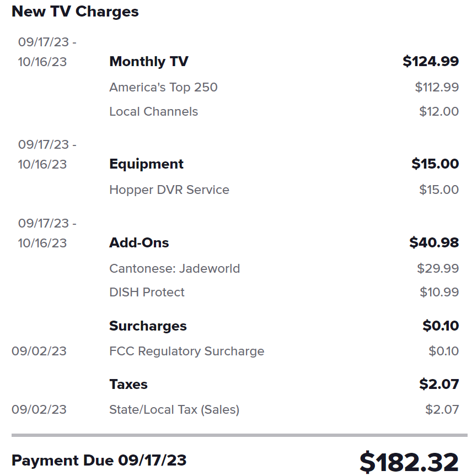Click the Payment Due 09/17/23 label

[99, 461]
